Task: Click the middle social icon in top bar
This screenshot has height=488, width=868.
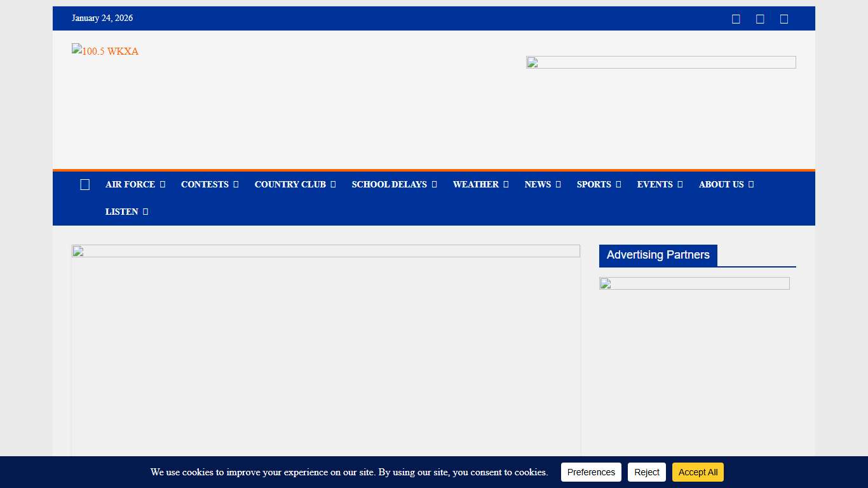Action: [760, 19]
